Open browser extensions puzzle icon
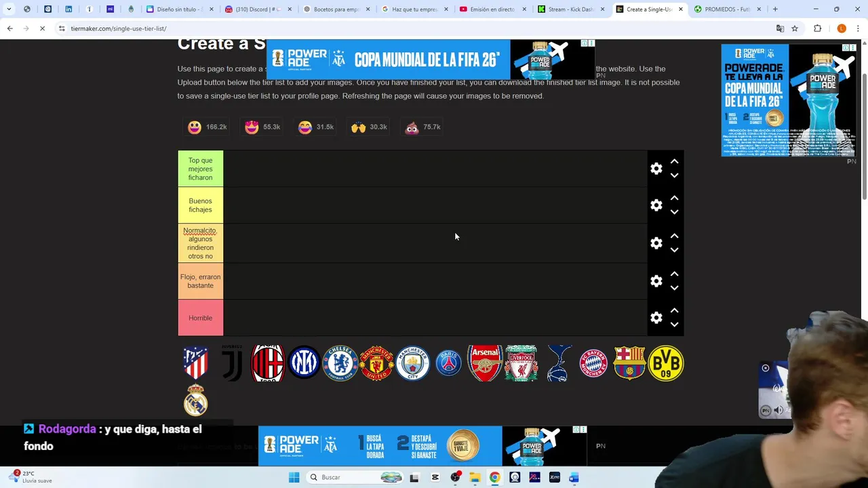The height and width of the screenshot is (488, 868). 817,28
